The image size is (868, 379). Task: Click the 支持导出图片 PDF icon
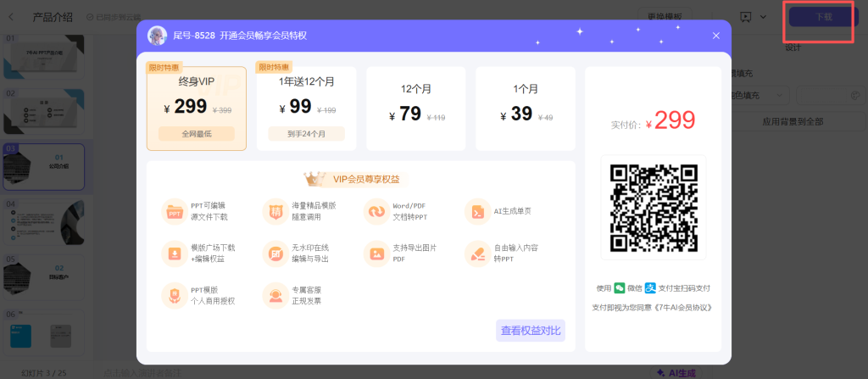pos(376,253)
